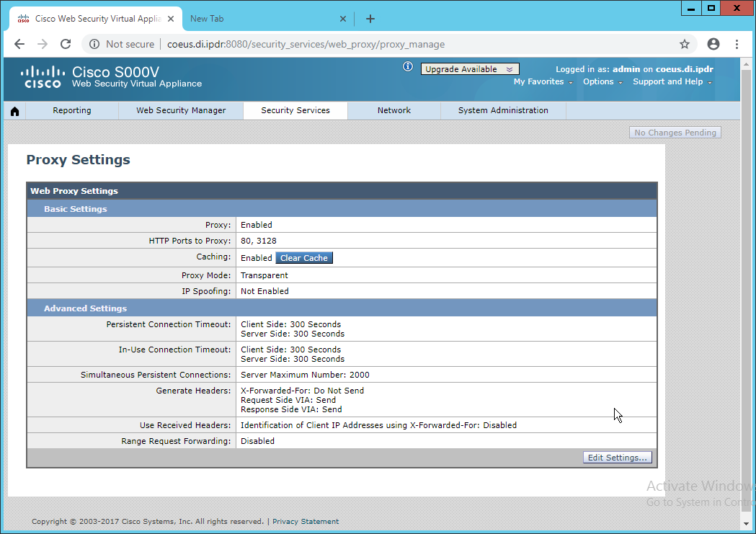
Task: Close the New Tab tab
Action: point(343,19)
